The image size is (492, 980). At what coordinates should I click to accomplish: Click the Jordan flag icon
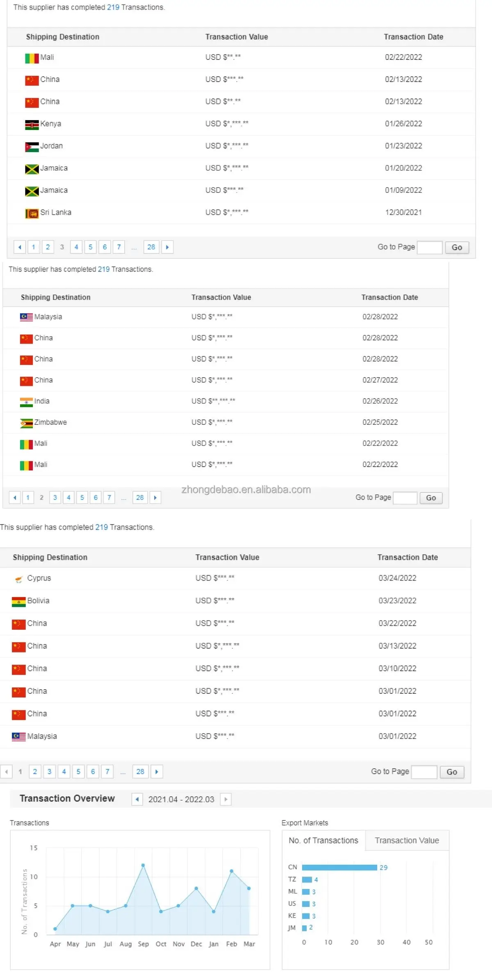pyautogui.click(x=32, y=146)
